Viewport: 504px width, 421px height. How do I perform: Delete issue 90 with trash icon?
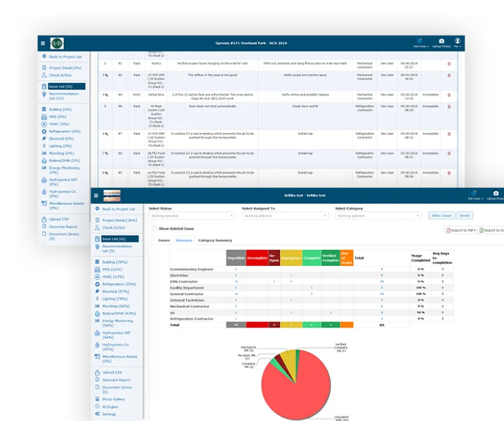[x=449, y=75]
